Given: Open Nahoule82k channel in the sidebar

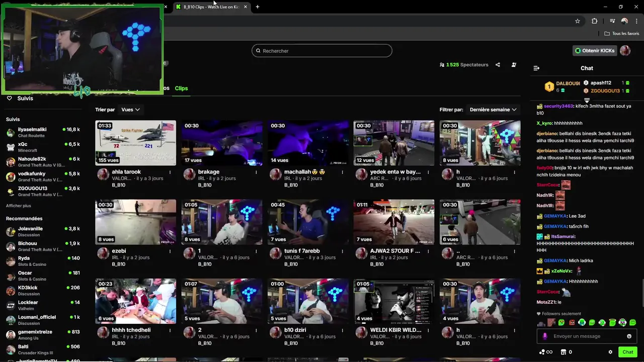Looking at the screenshot, I should [43, 162].
